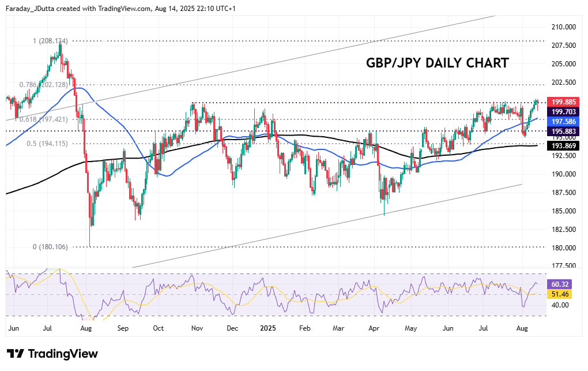Image resolution: width=588 pixels, height=371 pixels.
Task: Click the 40.00 level on RSI scale
Action: point(561,305)
